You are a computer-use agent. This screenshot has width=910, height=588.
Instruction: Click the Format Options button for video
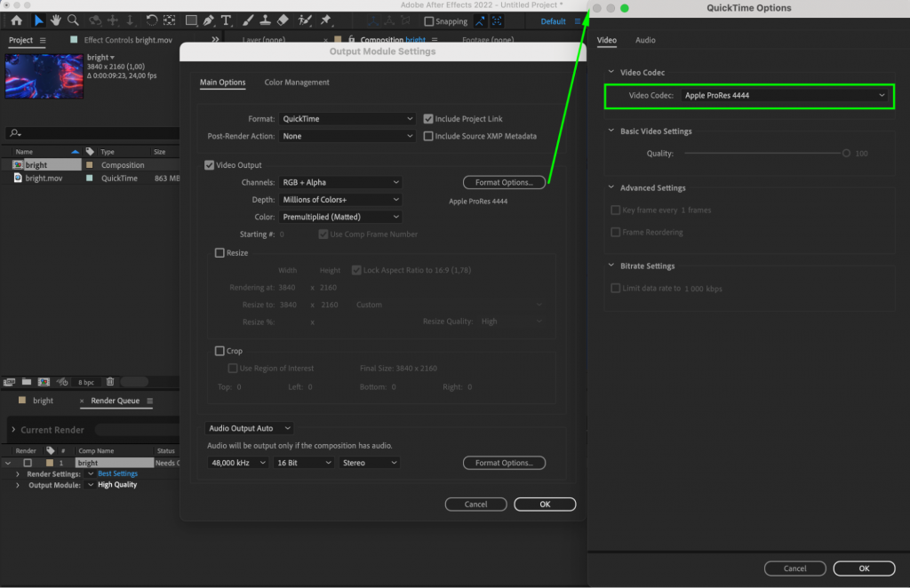pyautogui.click(x=504, y=182)
